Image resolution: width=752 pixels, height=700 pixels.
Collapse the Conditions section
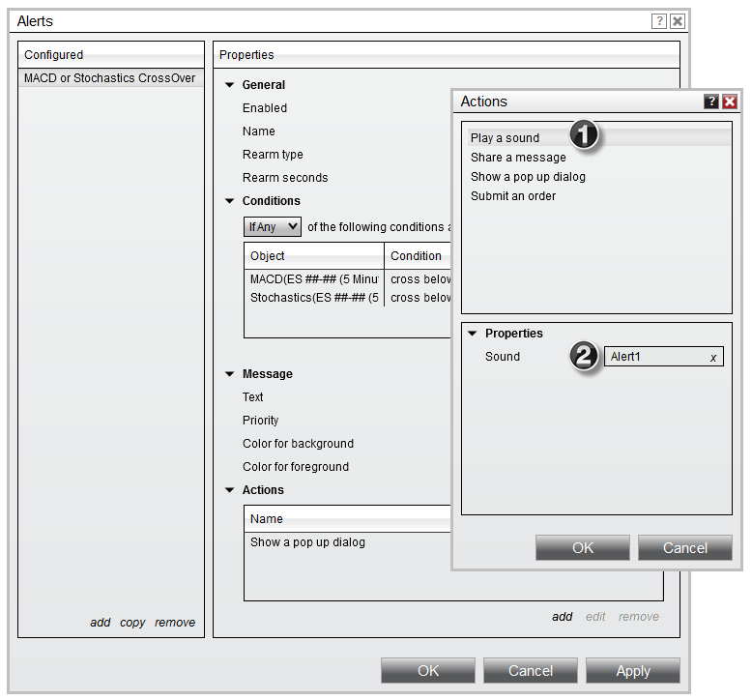(x=230, y=201)
